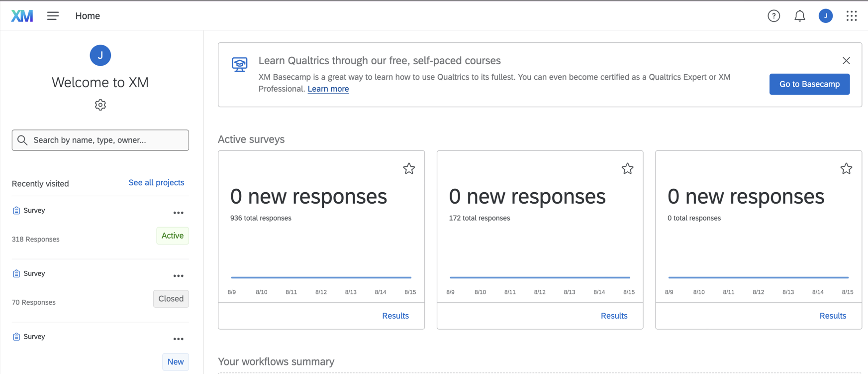This screenshot has width=868, height=374.
Task: Click in the project search field
Action: 100,140
